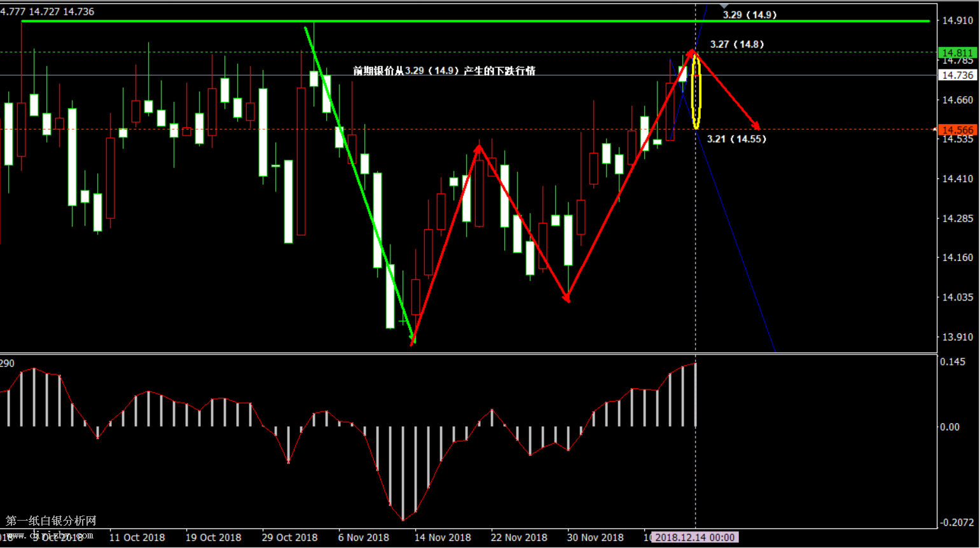Click the '14 Nov 2018' date on time axis

(x=443, y=537)
